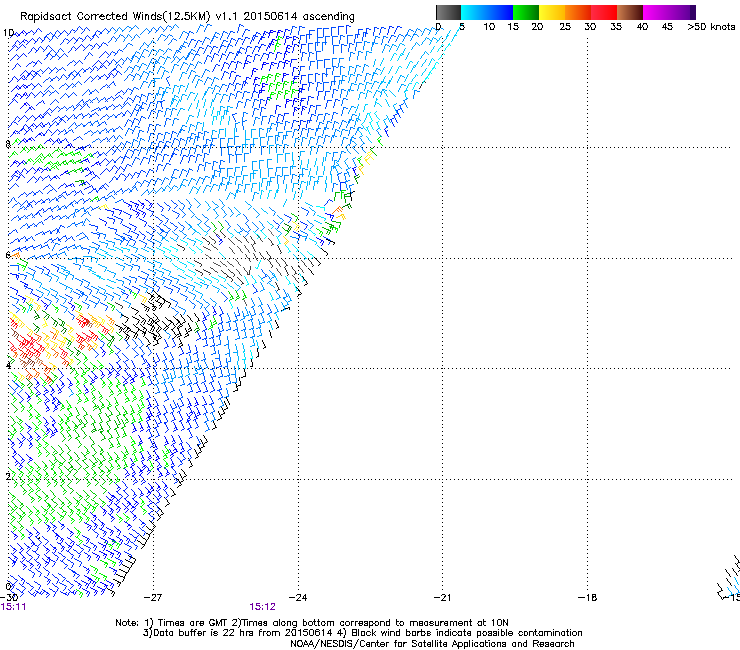Image resolution: width=740 pixels, height=650 pixels.
Task: Click the yellow 20–25 knots legend segment
Action: [552, 12]
